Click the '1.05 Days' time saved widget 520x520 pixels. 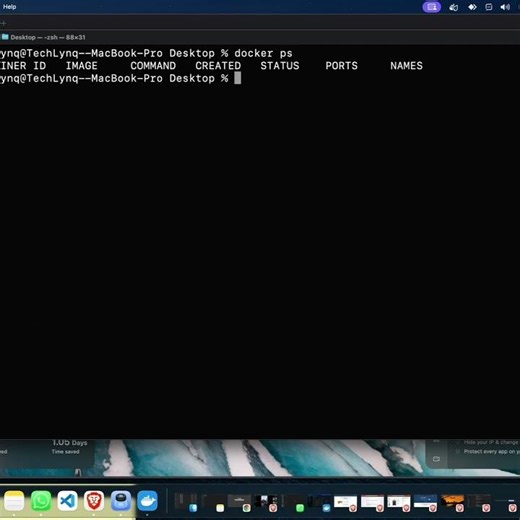pyautogui.click(x=69, y=447)
